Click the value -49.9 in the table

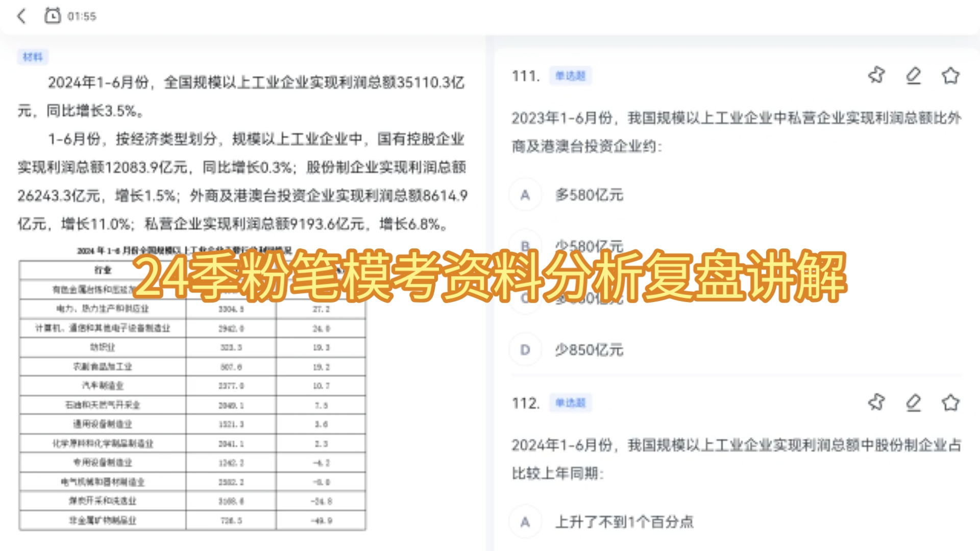click(x=322, y=521)
